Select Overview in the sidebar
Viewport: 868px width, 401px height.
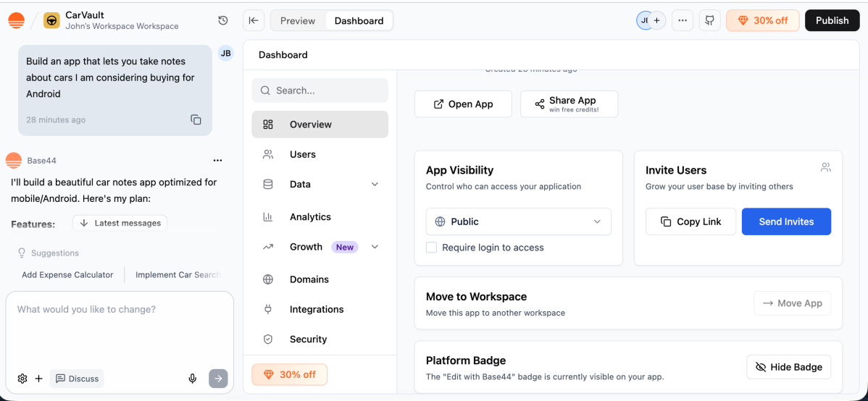[x=320, y=124]
